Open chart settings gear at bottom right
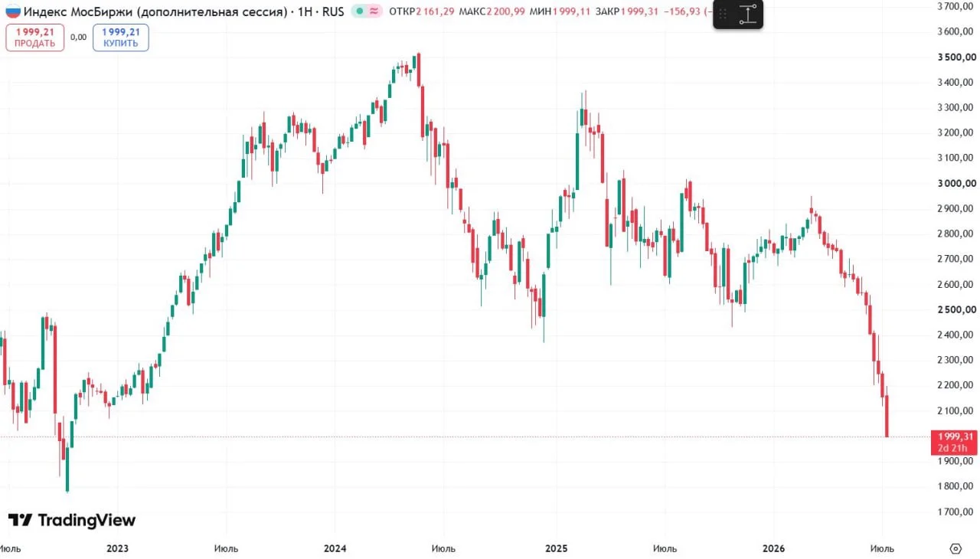Viewport: 980px width, 559px height. [x=955, y=548]
